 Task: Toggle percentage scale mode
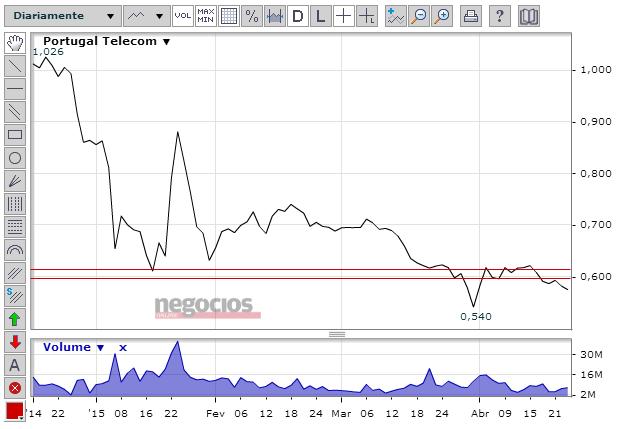[252, 16]
